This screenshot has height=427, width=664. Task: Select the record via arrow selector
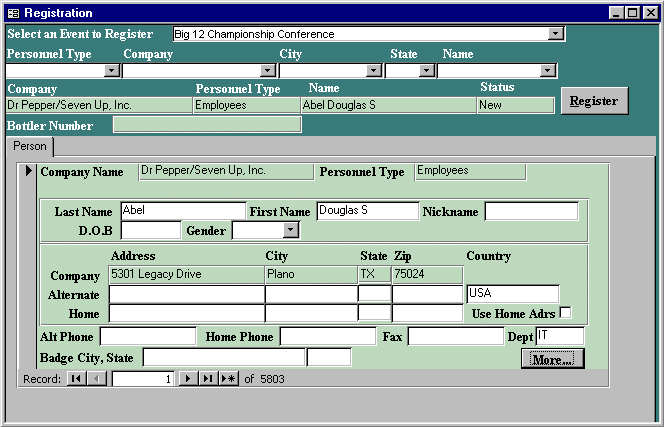point(28,171)
